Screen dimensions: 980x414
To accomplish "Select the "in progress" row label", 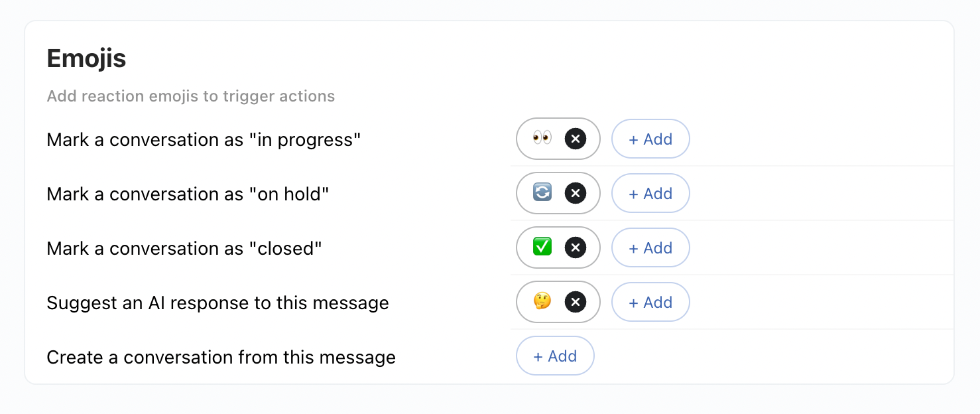I will (x=204, y=139).
